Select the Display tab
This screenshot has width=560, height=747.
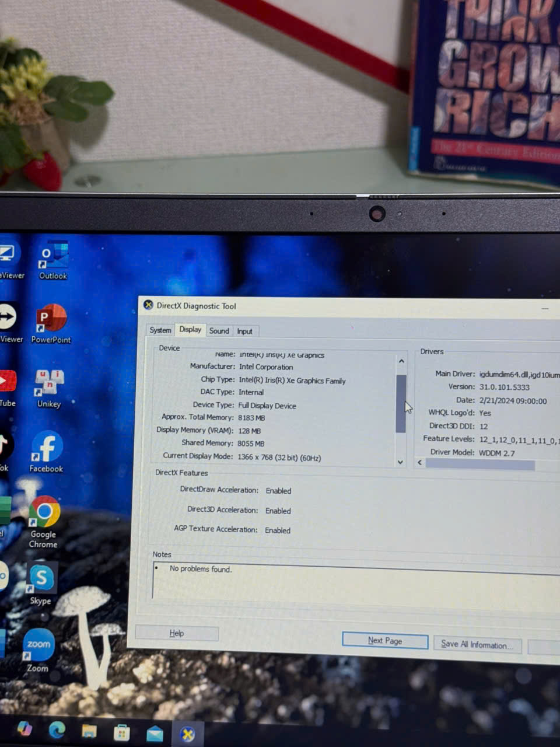tap(190, 330)
